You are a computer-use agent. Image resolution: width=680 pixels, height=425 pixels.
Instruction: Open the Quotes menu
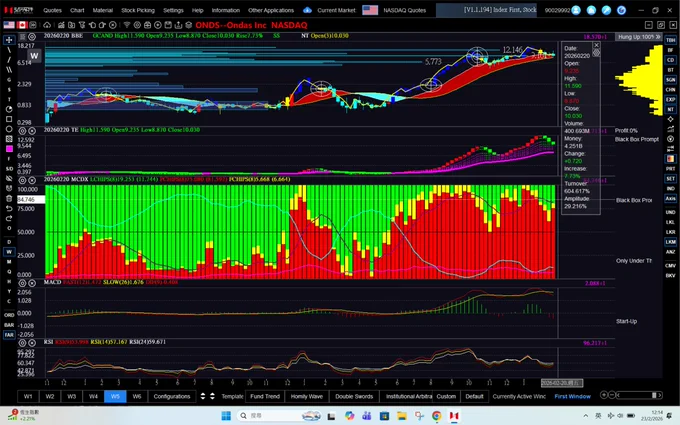tap(52, 10)
